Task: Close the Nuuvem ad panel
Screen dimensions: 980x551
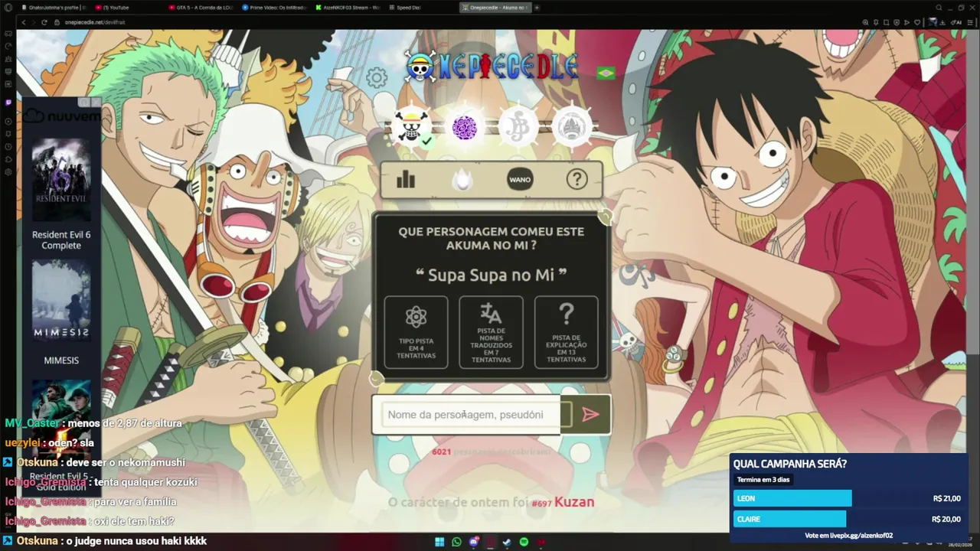Action: (x=96, y=103)
